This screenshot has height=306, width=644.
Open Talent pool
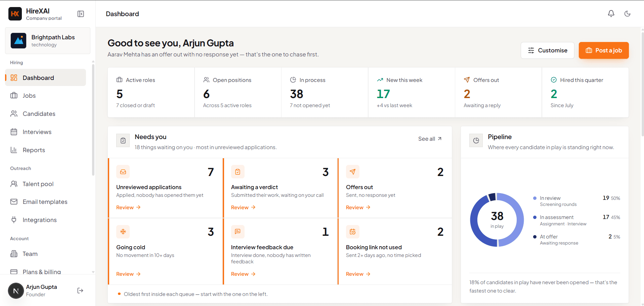pos(46,184)
